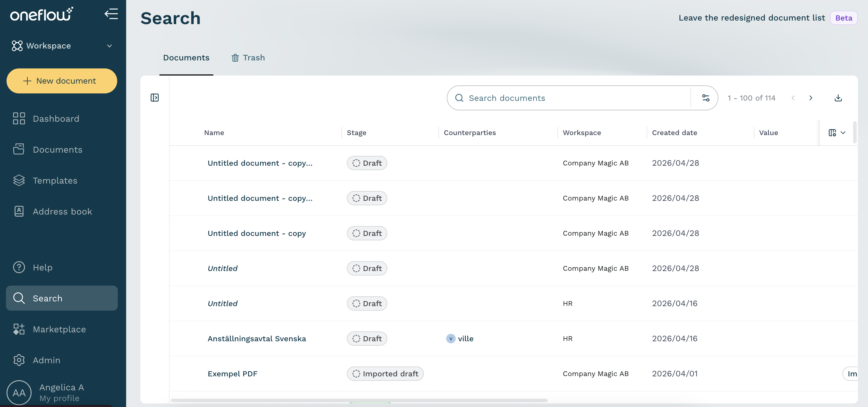Click the Imported draft stage badge
868x407 pixels.
(x=385, y=374)
